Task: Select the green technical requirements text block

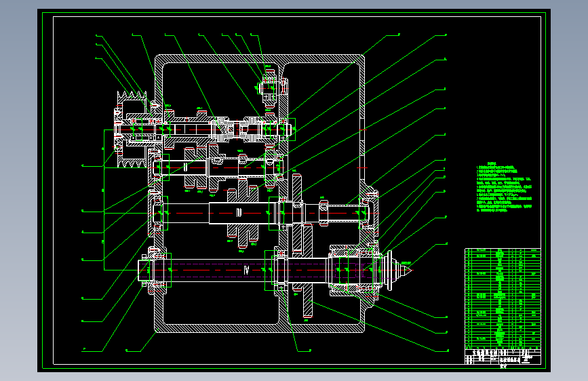Action: (x=505, y=188)
